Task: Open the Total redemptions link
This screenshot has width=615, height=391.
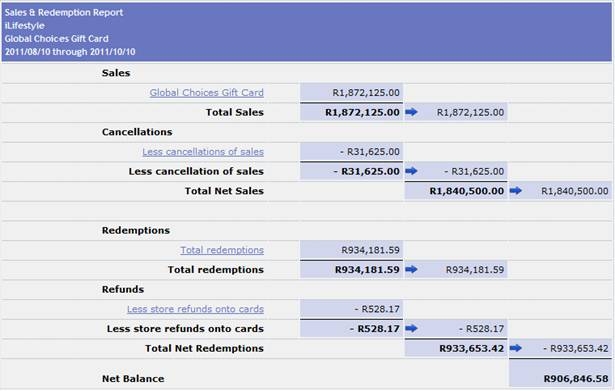Action: (x=222, y=250)
